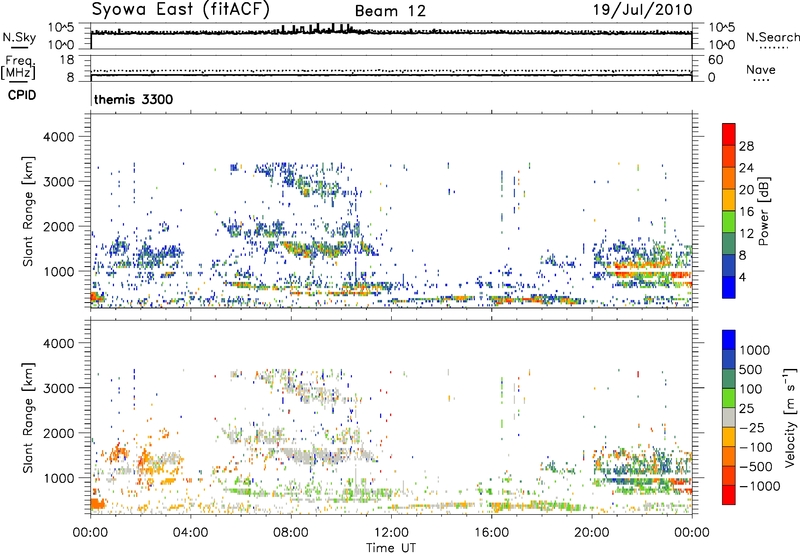Click the "24" power colorbar label
This screenshot has width=800, height=554.
[746, 168]
